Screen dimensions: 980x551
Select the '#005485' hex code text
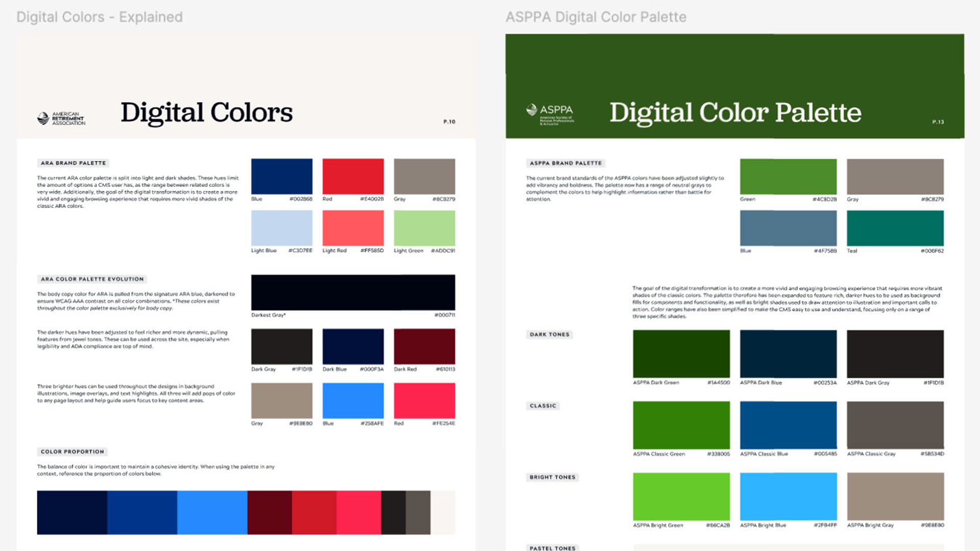(x=825, y=454)
